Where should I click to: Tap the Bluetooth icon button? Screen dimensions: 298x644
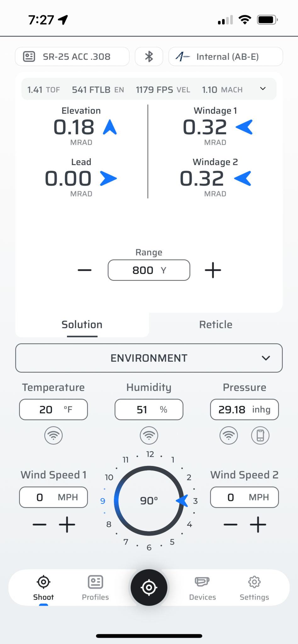(149, 57)
